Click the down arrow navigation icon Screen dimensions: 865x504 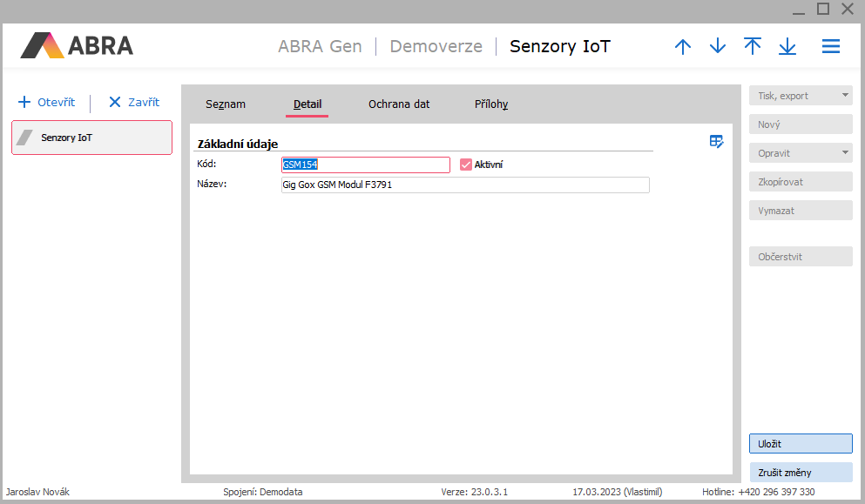(x=718, y=47)
